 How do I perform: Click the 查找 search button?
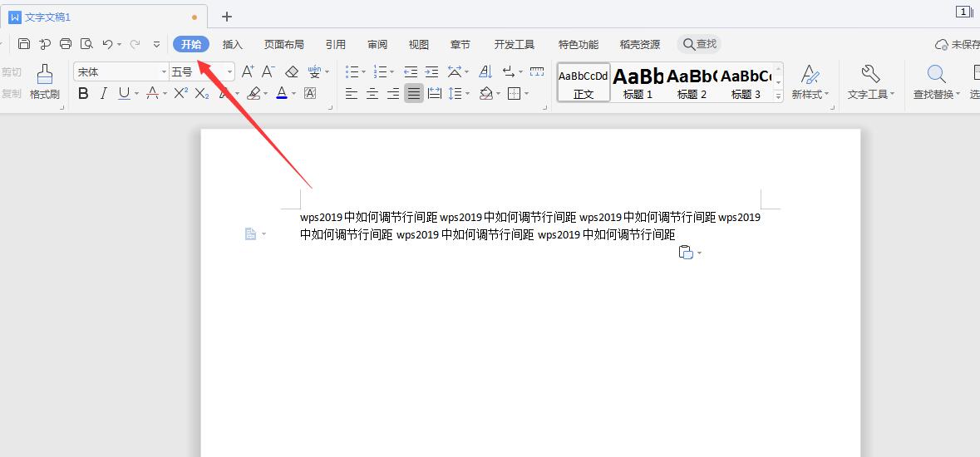point(699,44)
